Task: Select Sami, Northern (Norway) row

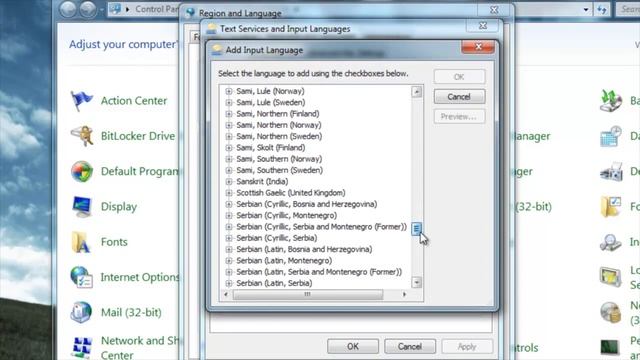Action: 279,125
